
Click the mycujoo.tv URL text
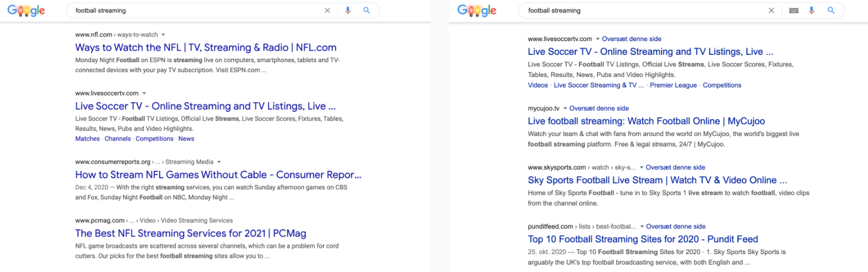(x=544, y=109)
